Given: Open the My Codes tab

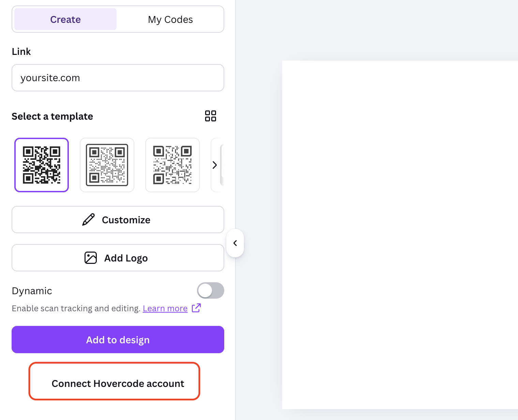Looking at the screenshot, I should [170, 19].
